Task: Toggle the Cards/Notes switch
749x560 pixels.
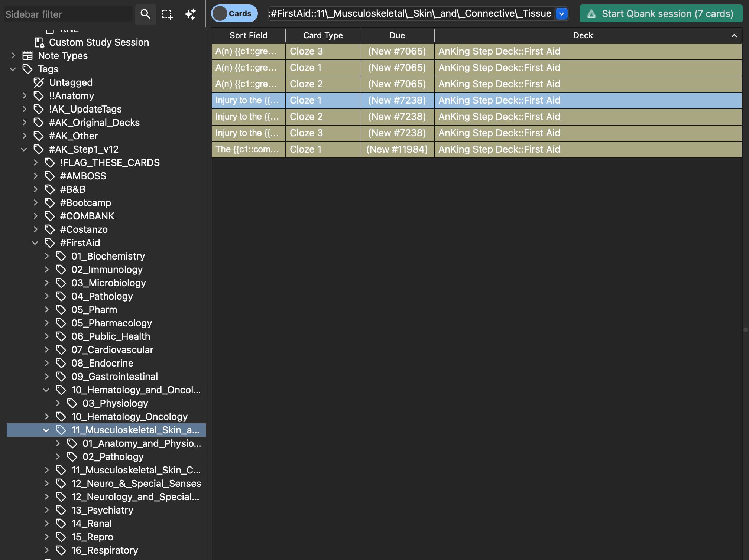Action: (234, 14)
